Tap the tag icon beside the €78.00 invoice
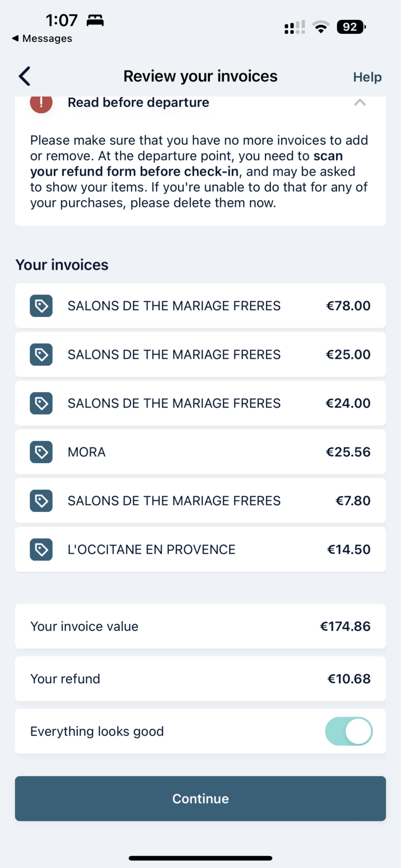Screen dimensions: 401x868 41,306
